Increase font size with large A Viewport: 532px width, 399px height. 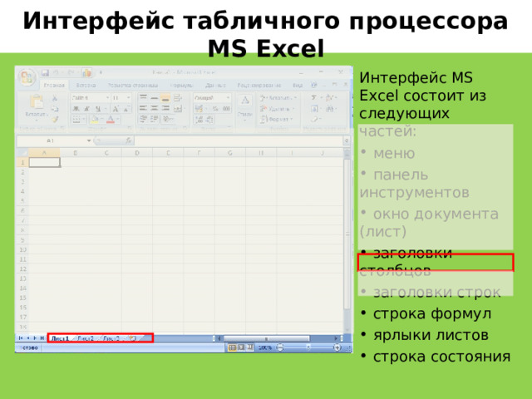[x=116, y=109]
